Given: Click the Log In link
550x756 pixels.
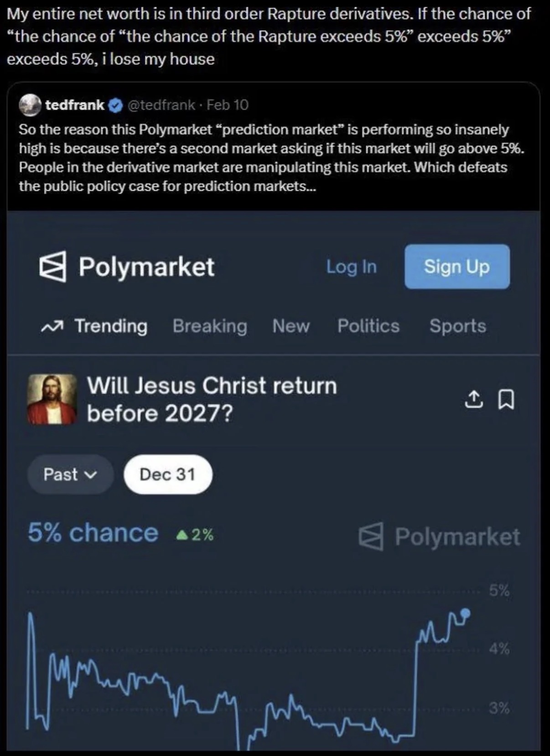Looking at the screenshot, I should (351, 267).
